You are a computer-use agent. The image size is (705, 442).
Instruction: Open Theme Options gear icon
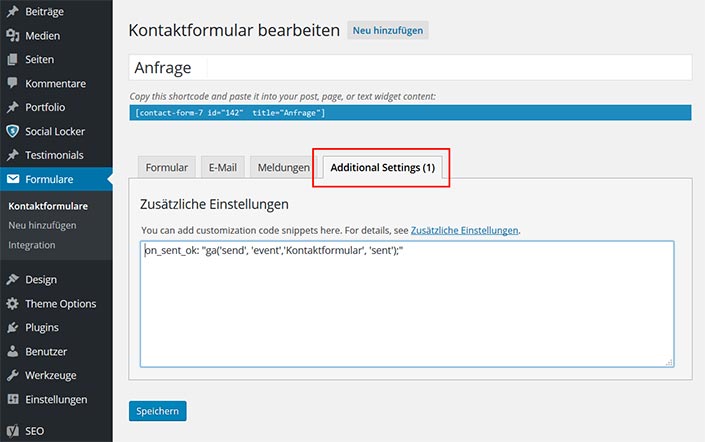tap(13, 304)
